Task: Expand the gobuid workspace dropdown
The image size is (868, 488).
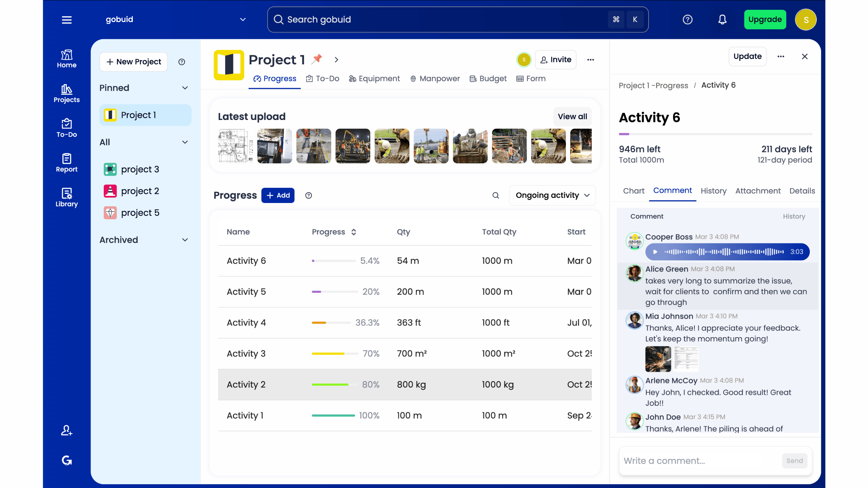Action: coord(243,20)
